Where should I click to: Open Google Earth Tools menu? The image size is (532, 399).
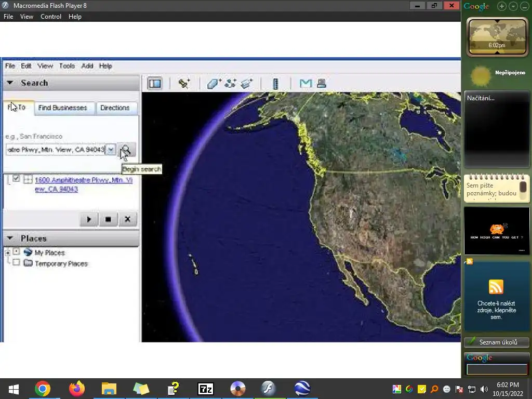coord(67,66)
